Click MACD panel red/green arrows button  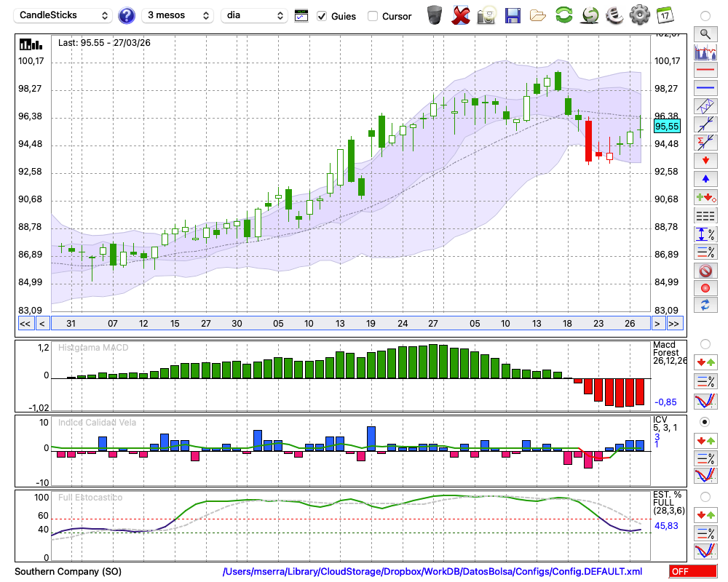[x=705, y=362]
